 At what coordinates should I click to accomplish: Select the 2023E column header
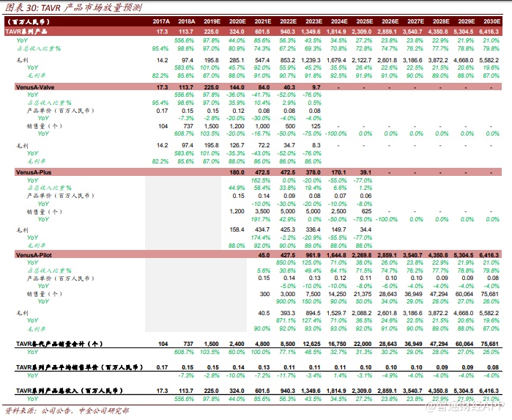(313, 21)
